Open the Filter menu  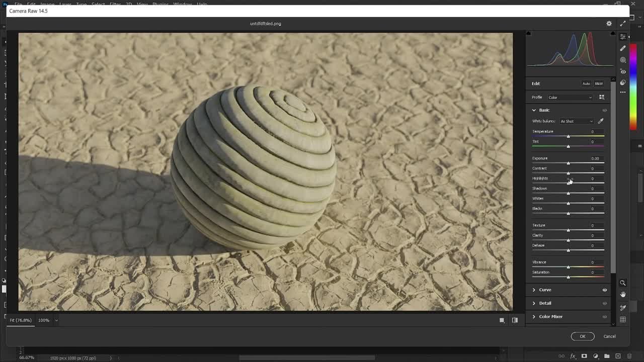point(115,4)
